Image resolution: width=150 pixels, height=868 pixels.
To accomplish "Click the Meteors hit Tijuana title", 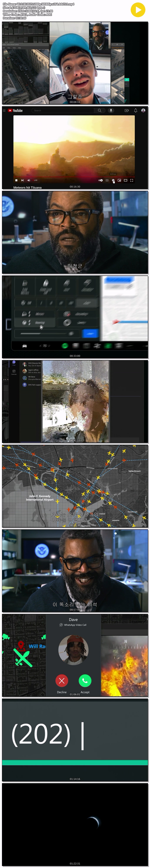I will pos(28,187).
